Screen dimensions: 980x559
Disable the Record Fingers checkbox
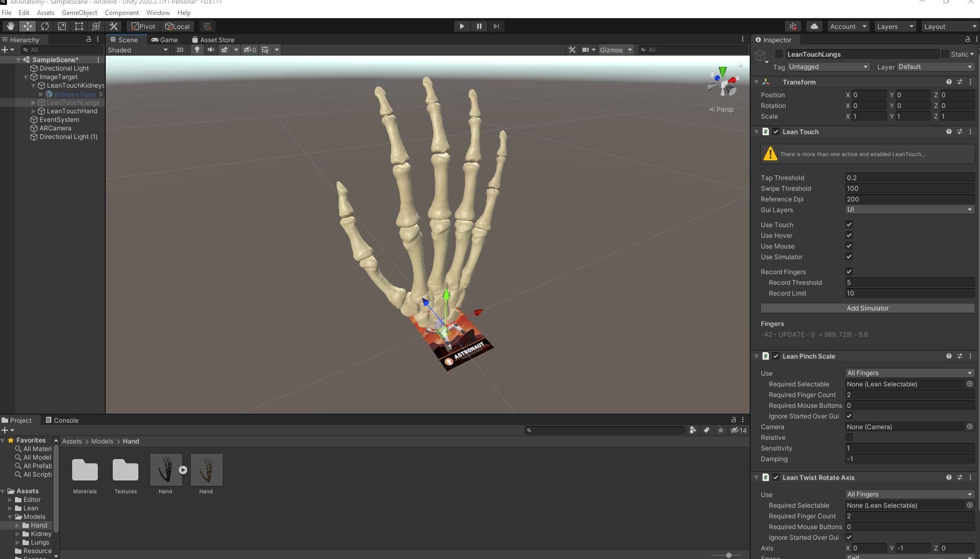coord(849,272)
